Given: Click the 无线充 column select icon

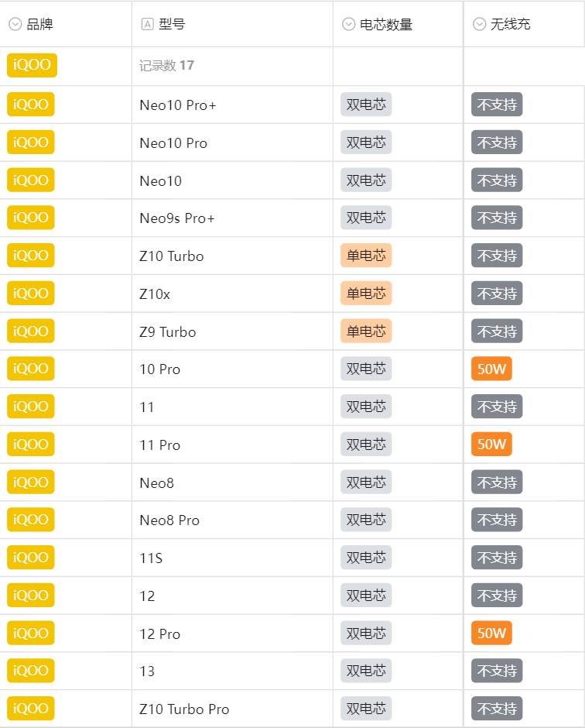Looking at the screenshot, I should pos(479,24).
